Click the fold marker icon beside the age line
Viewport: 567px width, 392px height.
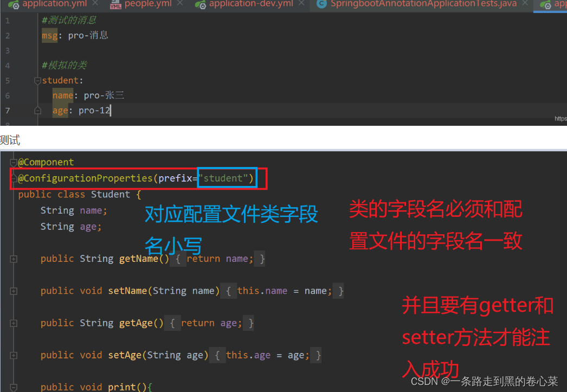click(38, 110)
